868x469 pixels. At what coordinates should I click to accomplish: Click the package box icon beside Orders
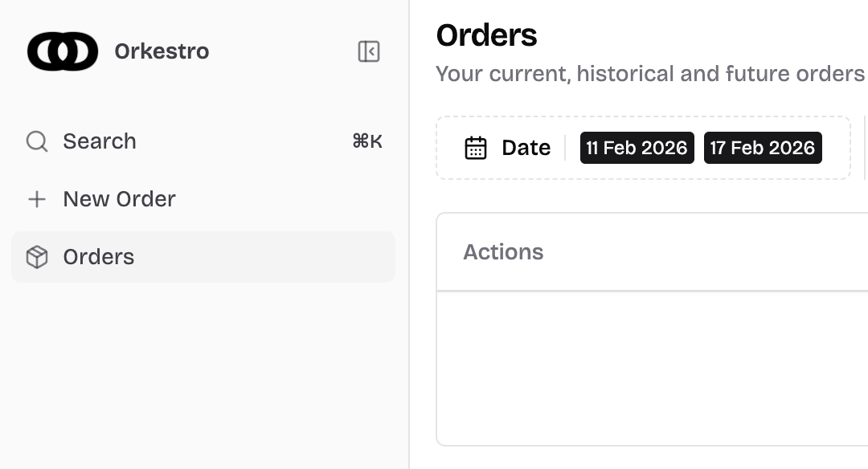(x=37, y=257)
